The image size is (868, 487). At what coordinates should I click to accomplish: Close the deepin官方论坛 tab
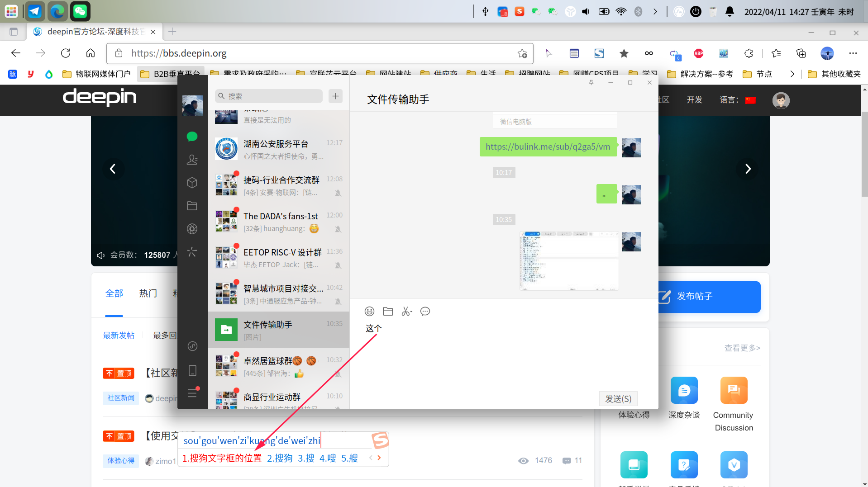153,32
